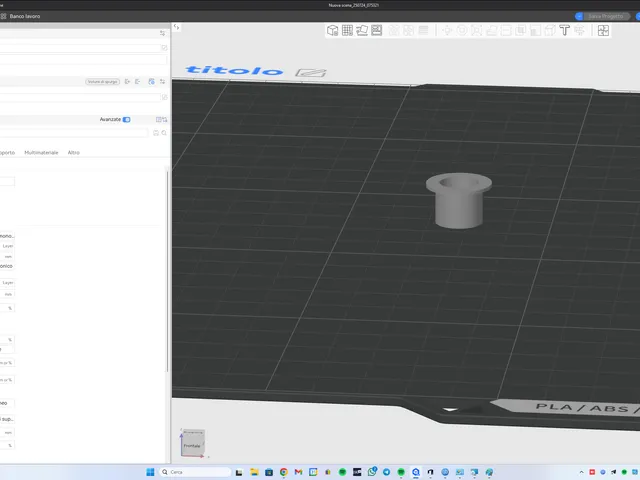Image resolution: width=640 pixels, height=480 pixels.
Task: Click the Volumi di spurgo button
Action: 102,82
